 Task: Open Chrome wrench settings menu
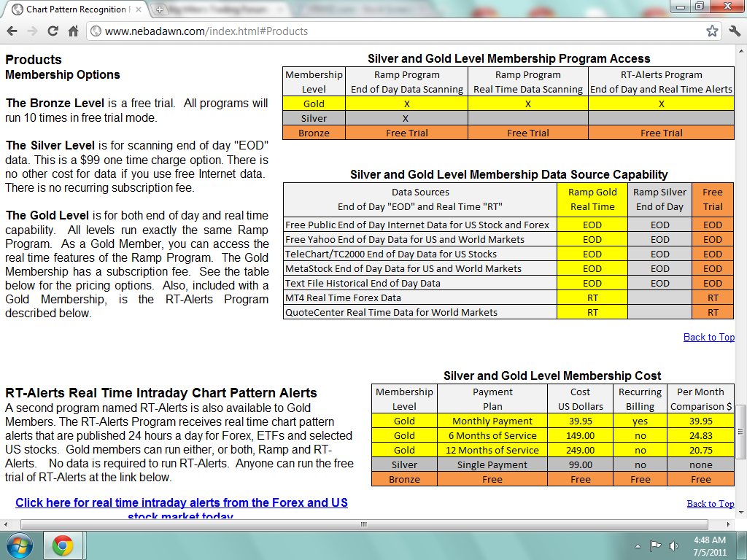click(x=734, y=31)
